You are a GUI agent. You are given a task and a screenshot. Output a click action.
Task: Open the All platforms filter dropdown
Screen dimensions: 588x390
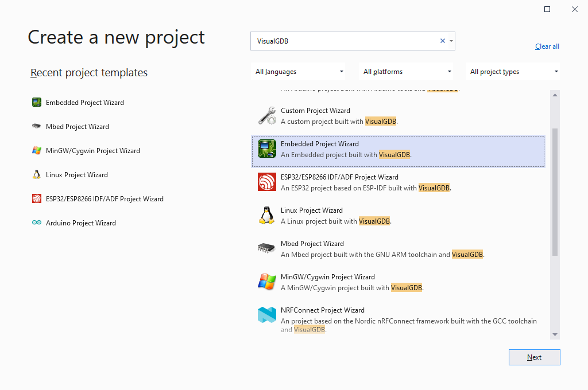[x=406, y=72]
